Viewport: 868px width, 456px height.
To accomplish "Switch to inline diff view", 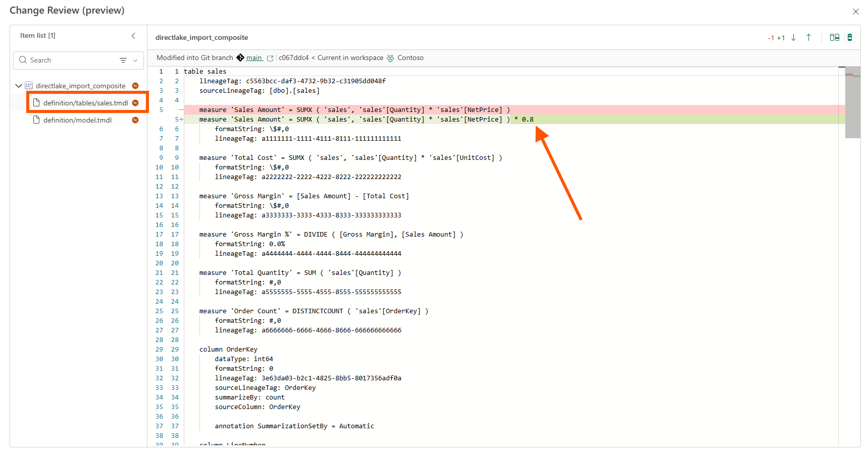I will pyautogui.click(x=850, y=37).
